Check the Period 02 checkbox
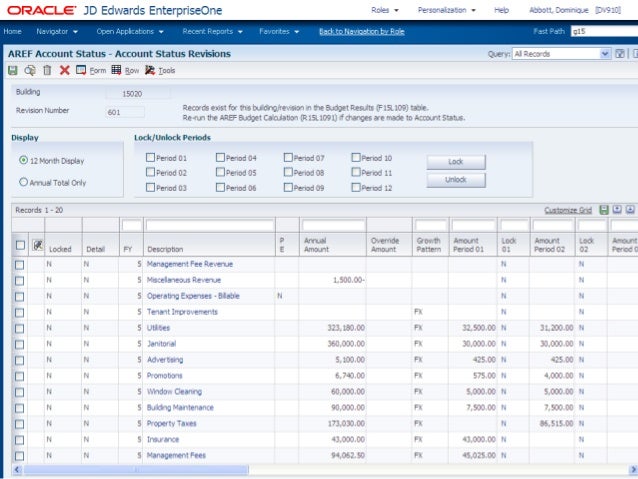Viewport: 638px width, 479px height. 150,172
